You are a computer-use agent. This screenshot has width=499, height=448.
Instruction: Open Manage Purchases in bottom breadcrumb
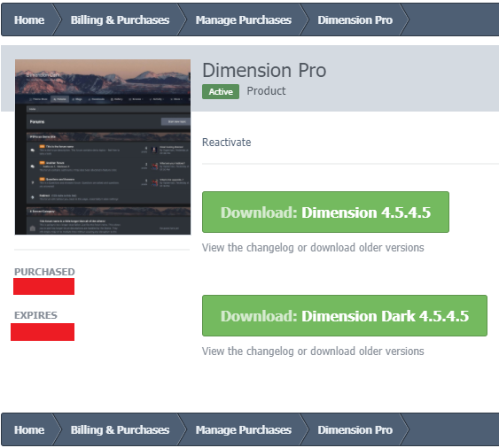(x=243, y=430)
